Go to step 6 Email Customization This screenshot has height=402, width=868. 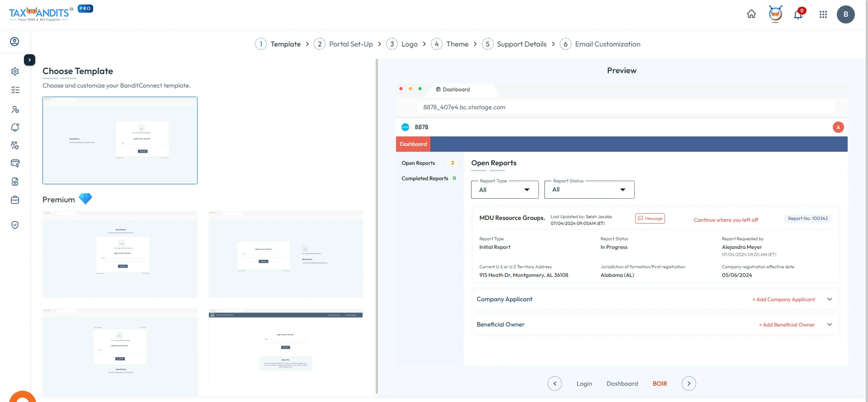point(600,44)
